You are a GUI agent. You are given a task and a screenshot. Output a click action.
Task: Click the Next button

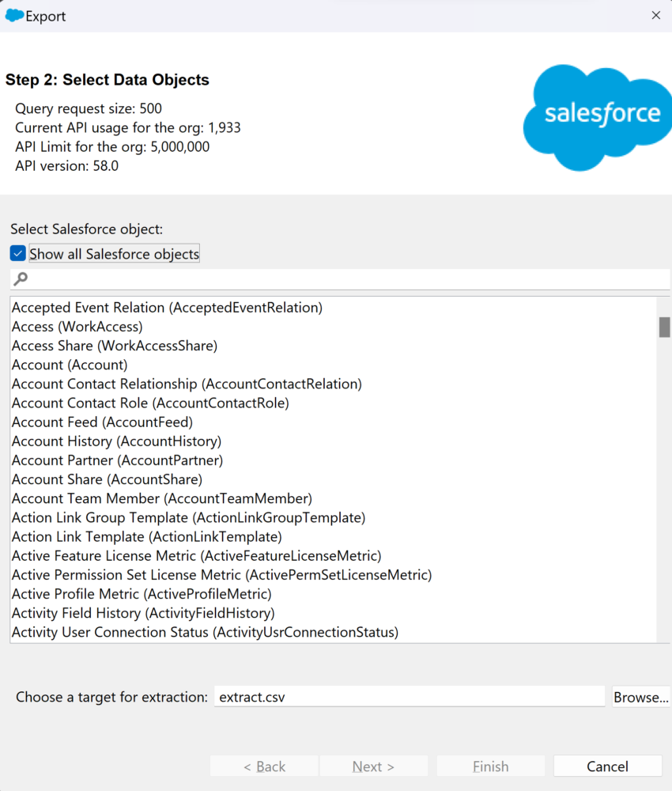tap(374, 766)
